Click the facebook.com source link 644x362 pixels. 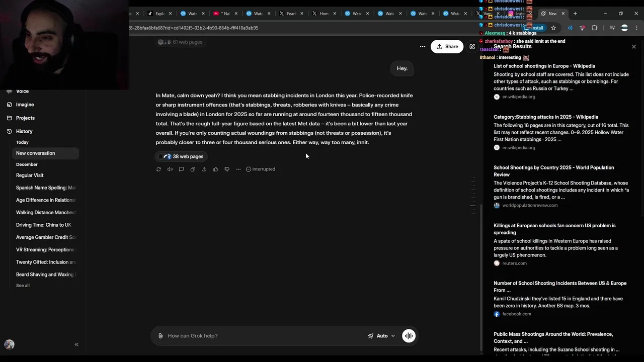516,314
